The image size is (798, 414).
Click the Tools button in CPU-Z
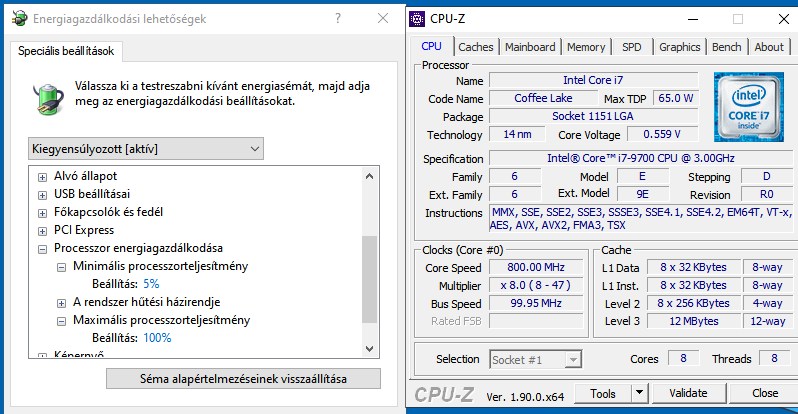[603, 393]
